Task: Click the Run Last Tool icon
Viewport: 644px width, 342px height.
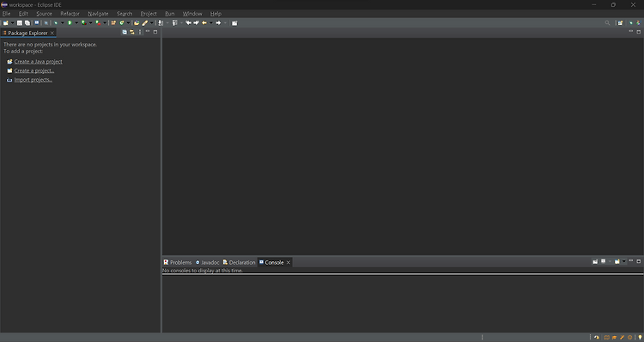Action: click(x=98, y=23)
